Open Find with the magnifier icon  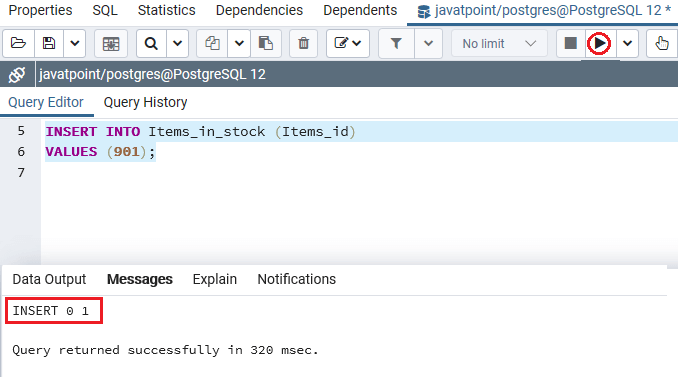click(151, 43)
